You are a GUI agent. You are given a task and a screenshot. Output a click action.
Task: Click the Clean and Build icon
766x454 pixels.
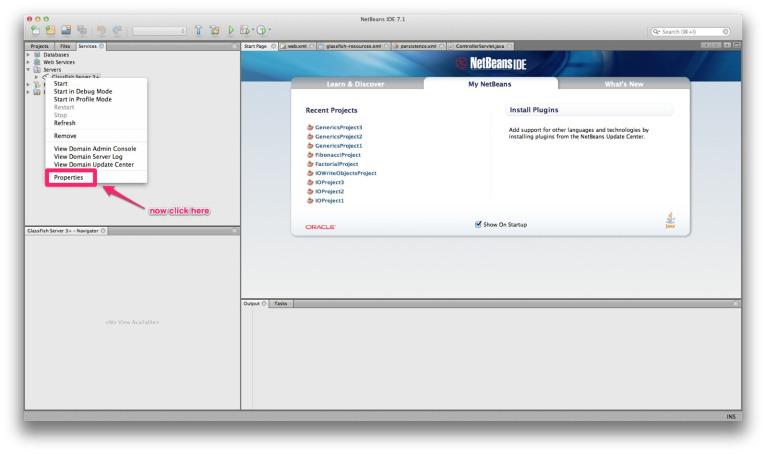(214, 30)
